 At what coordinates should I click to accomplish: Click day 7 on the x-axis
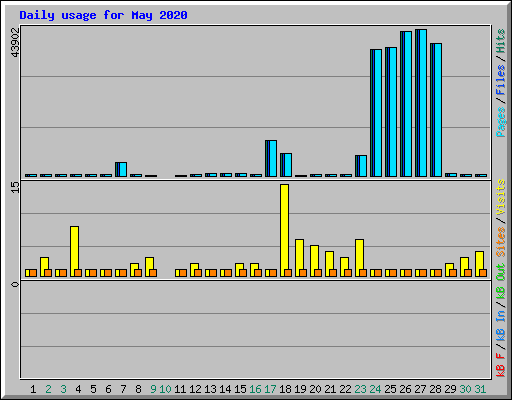(123, 389)
